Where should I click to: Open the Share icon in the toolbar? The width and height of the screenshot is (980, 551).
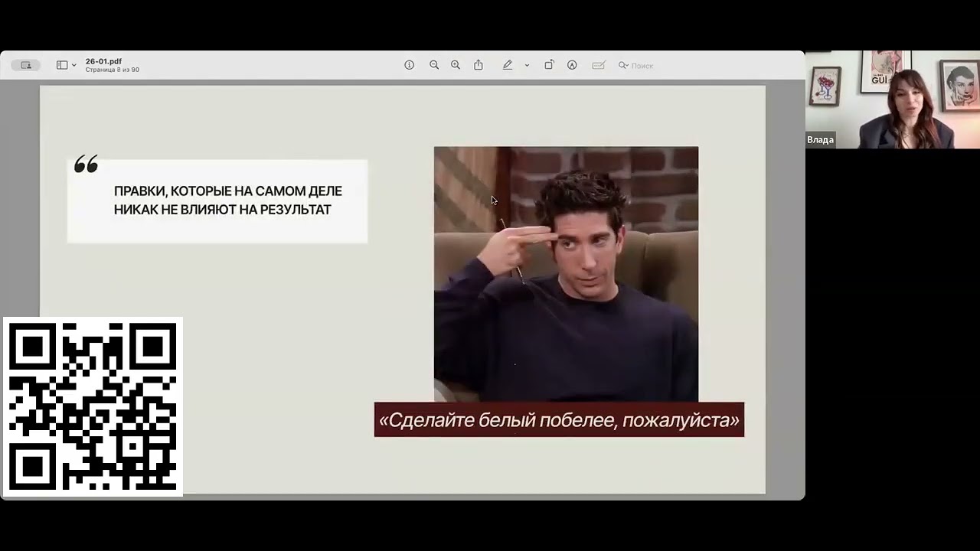[479, 65]
